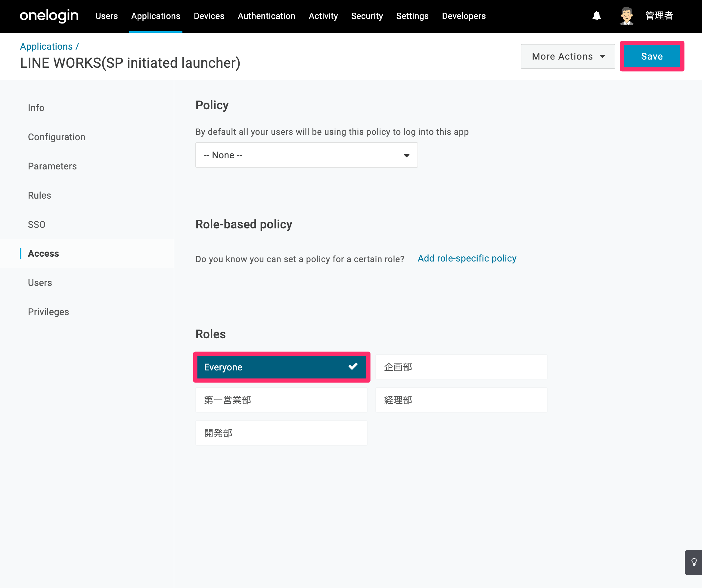This screenshot has width=702, height=588.
Task: Switch to the Configuration tab
Action: pos(57,137)
